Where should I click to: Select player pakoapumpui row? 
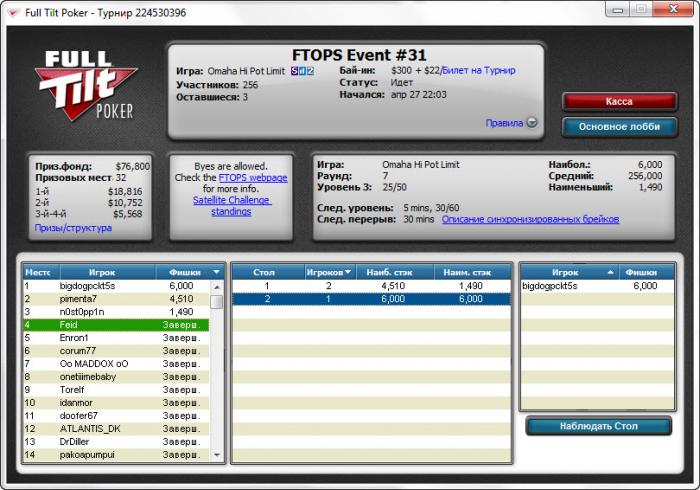click(x=116, y=454)
